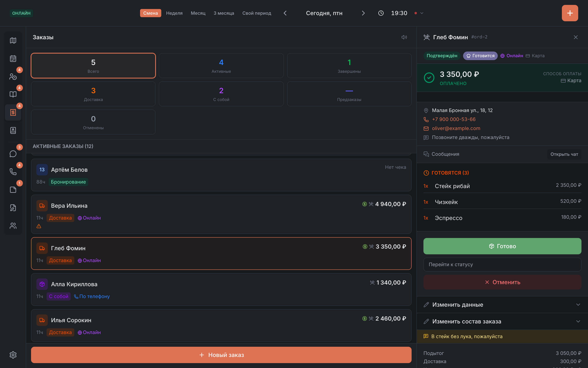
Task: Open the Перейти к статусу dropdown
Action: click(x=502, y=265)
